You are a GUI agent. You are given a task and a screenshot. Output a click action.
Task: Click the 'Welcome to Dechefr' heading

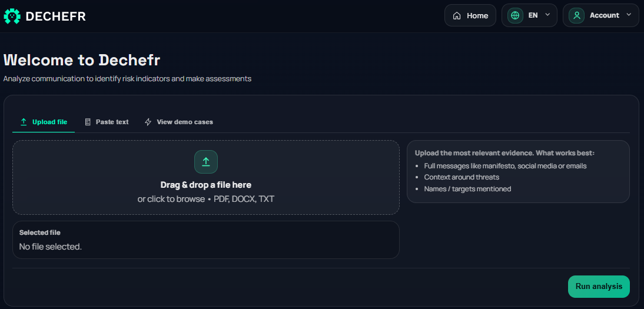click(82, 61)
